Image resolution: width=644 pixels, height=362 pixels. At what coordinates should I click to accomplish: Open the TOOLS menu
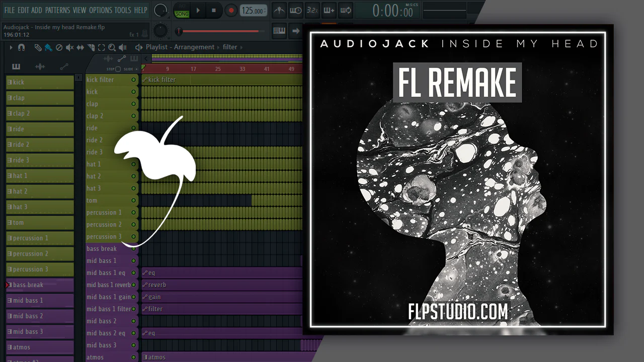tap(123, 10)
